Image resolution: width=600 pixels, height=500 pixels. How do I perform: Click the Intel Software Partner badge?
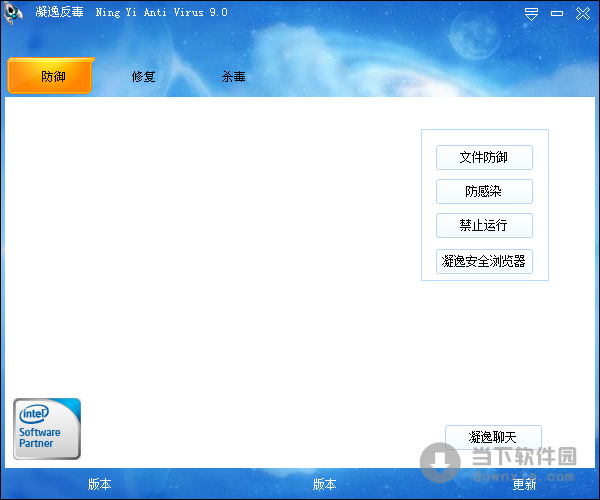click(47, 428)
